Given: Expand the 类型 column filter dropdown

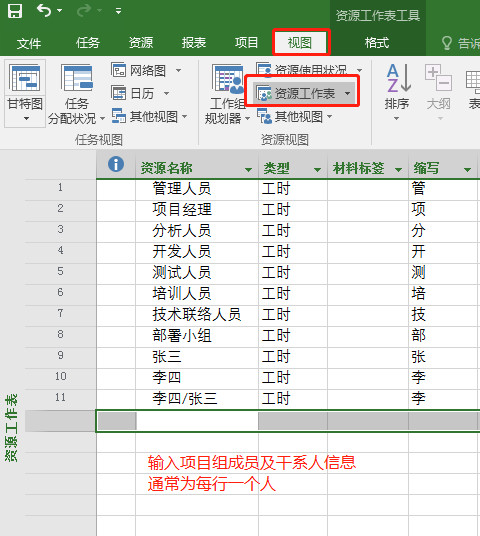Looking at the screenshot, I should click(x=317, y=170).
